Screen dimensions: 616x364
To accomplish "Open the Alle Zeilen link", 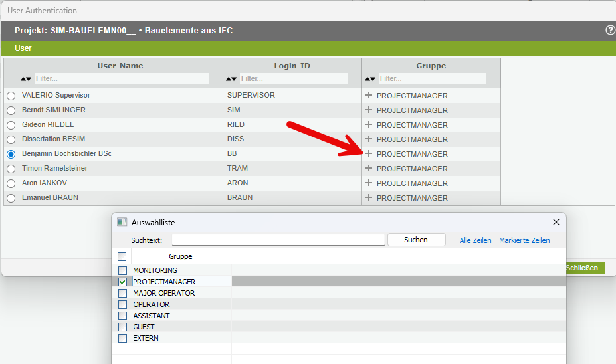I will coord(475,240).
